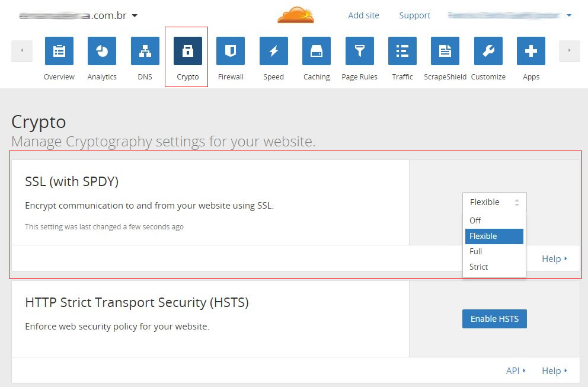Screen dimensions: 588x387
Task: Click the SSL mode Flexible select box
Action: coord(494,202)
